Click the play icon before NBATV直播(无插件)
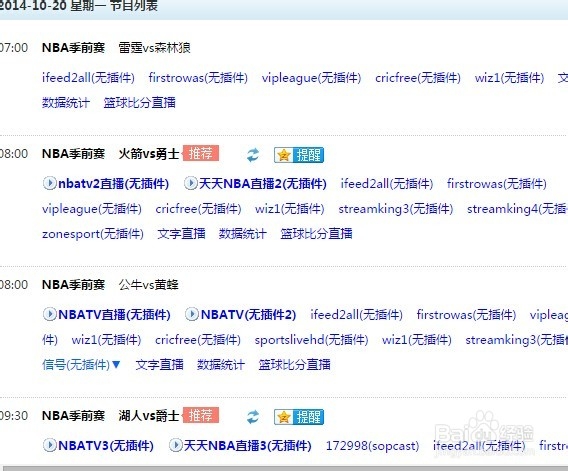 [x=49, y=314]
